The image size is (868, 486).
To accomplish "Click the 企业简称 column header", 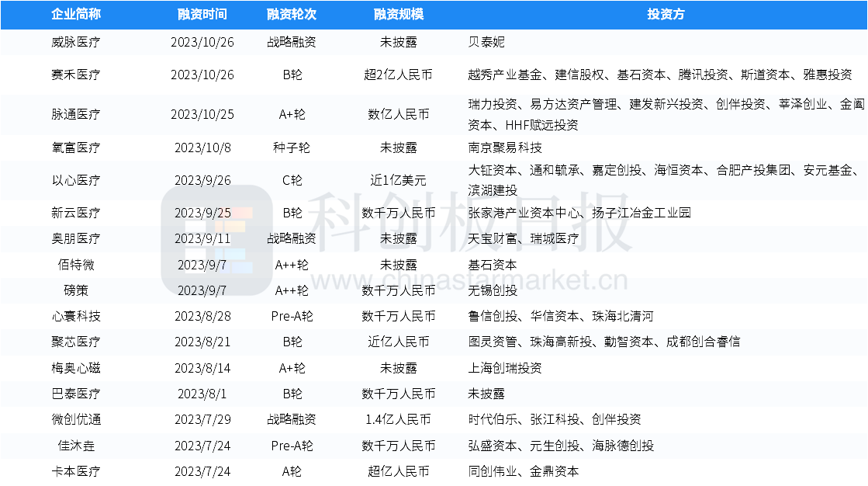I will point(76,15).
